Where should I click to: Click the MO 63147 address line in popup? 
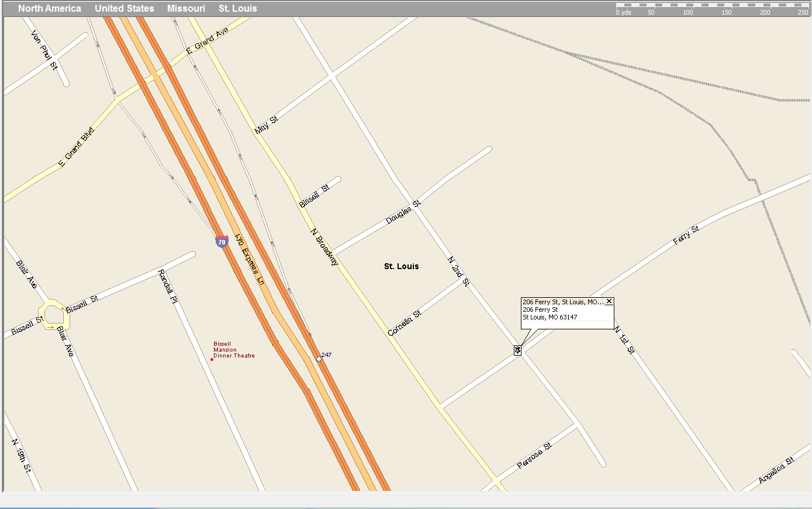point(550,317)
